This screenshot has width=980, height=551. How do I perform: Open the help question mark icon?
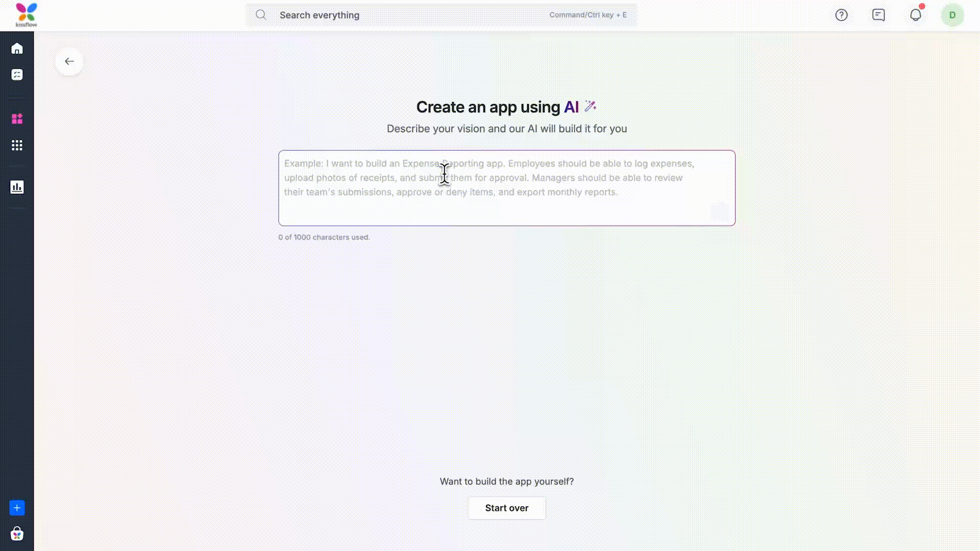tap(841, 15)
